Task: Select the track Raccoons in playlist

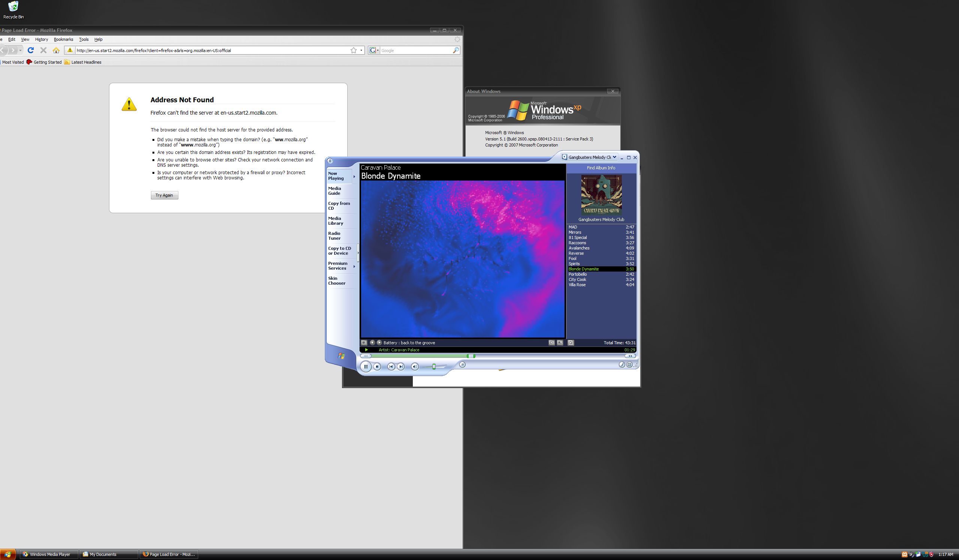Action: 601,243
